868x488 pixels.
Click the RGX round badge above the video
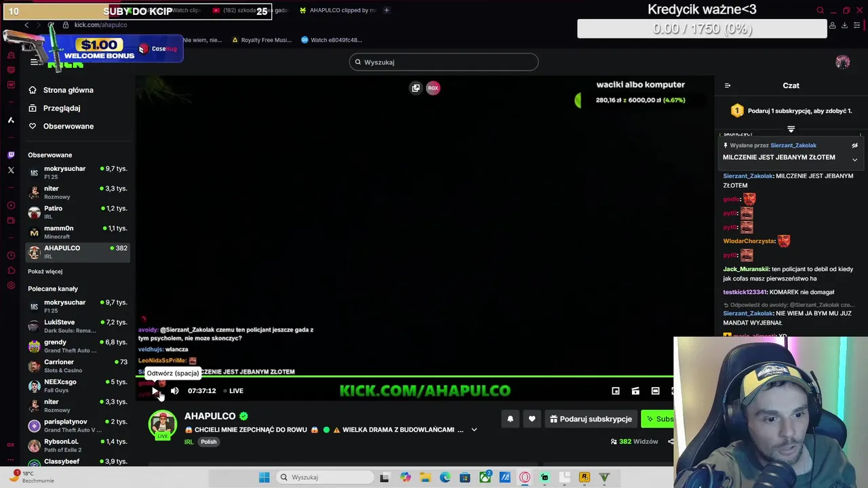pyautogui.click(x=433, y=88)
